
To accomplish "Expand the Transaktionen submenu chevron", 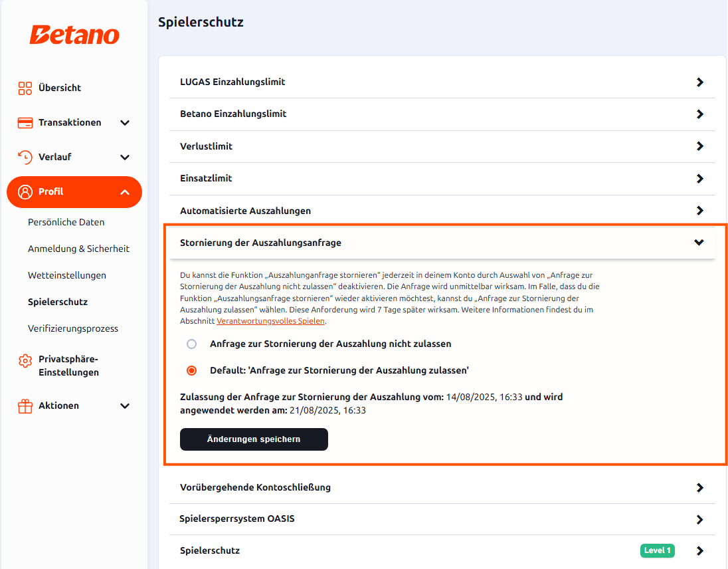I will coord(125,122).
